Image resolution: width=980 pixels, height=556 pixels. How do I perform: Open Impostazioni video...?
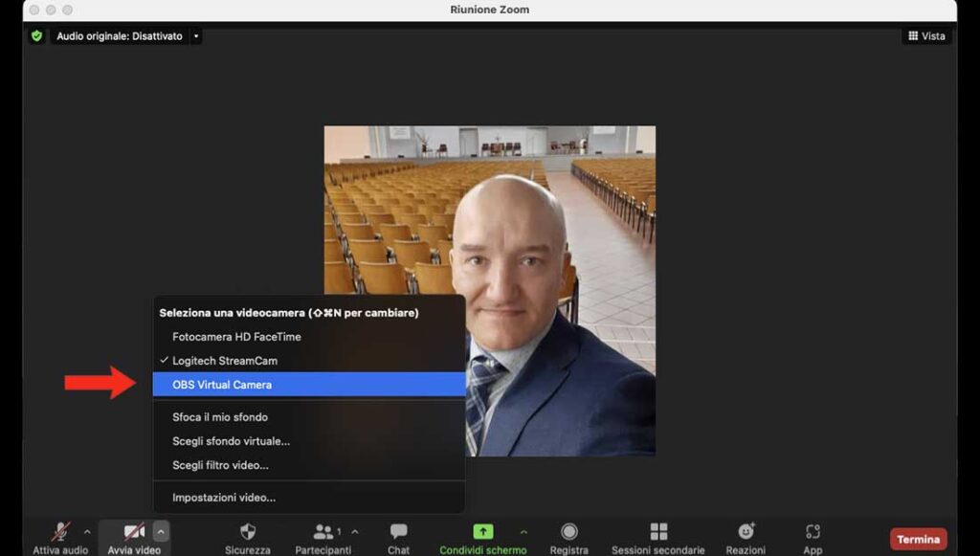pyautogui.click(x=309, y=498)
